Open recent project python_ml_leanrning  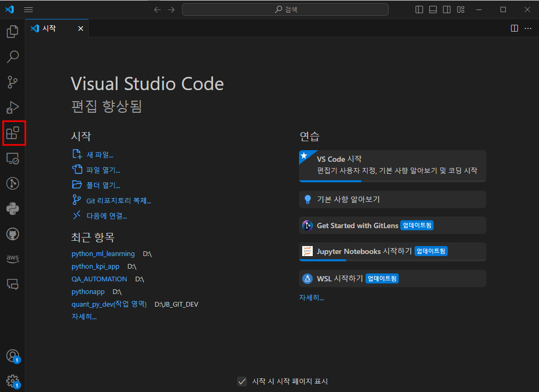coord(103,253)
